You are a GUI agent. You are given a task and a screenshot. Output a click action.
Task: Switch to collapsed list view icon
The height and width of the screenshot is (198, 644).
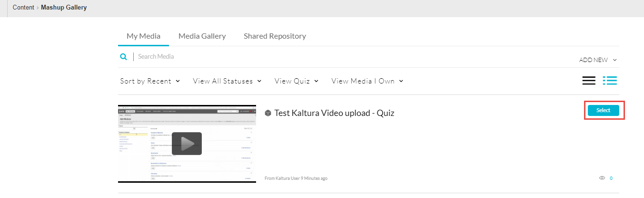[589, 81]
